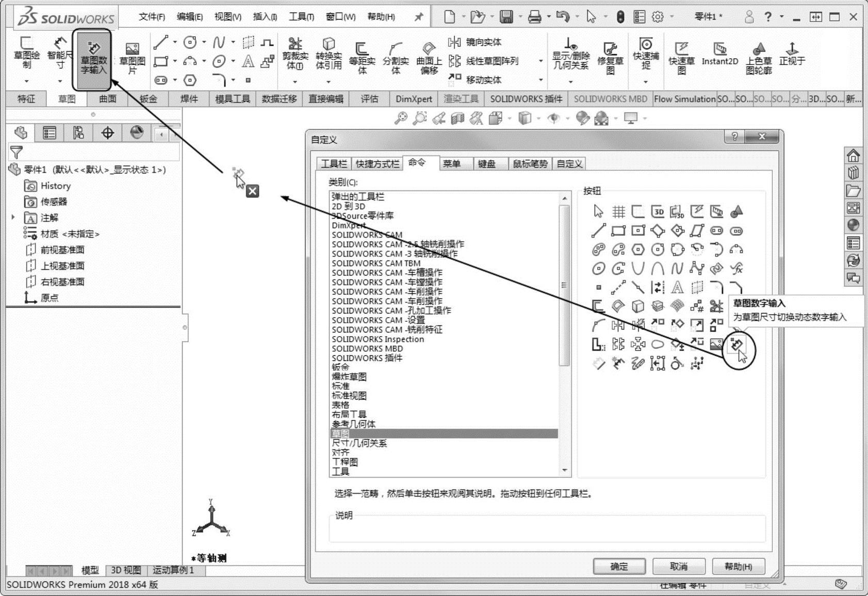Open the ConfigurationManager tab icon

(x=78, y=133)
